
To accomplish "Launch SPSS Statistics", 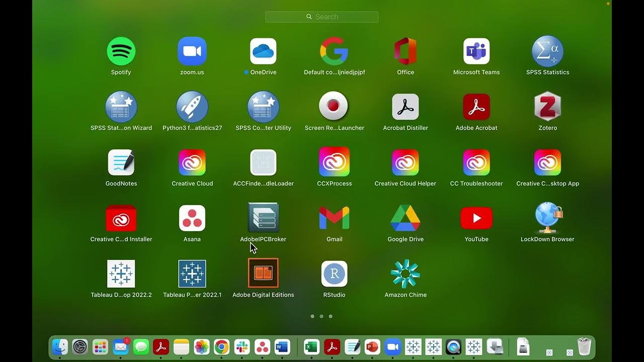I will coord(547,51).
